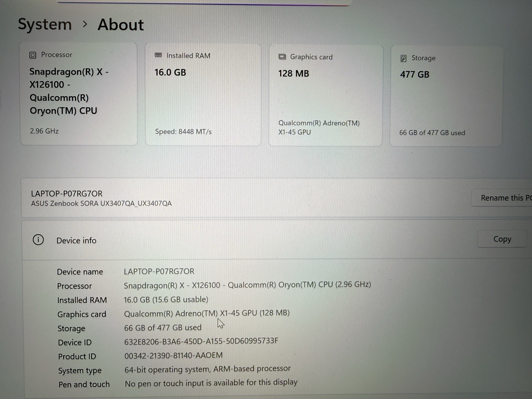Select Product ID value 00342-21390-81140-AAOEM
This screenshot has width=532, height=399.
coord(174,355)
